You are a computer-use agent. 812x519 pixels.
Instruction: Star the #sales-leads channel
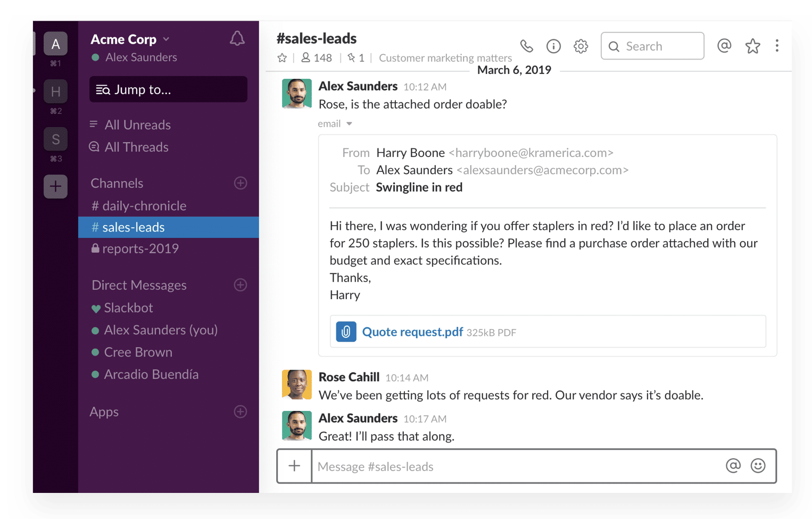(x=281, y=57)
